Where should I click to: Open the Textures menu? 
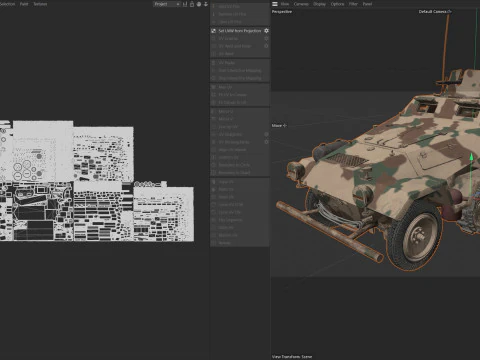coord(40,4)
